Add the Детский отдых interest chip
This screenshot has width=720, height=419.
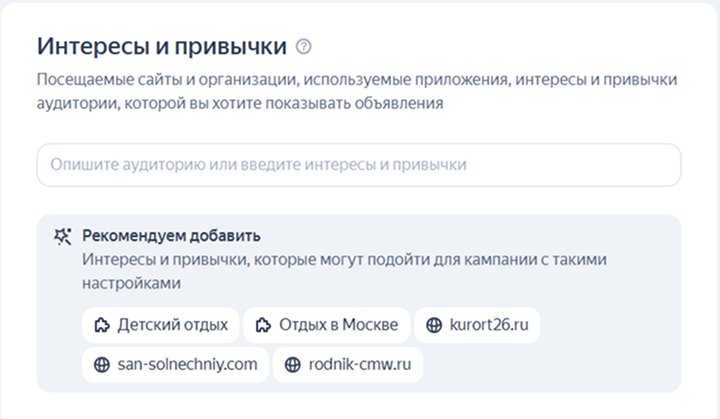[161, 325]
